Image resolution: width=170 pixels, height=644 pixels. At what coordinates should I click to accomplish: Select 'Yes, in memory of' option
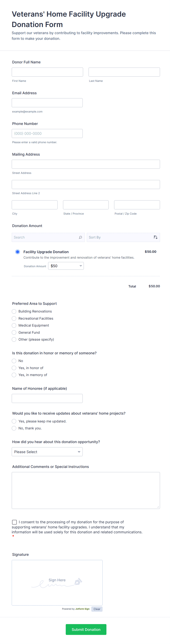pos(14,375)
